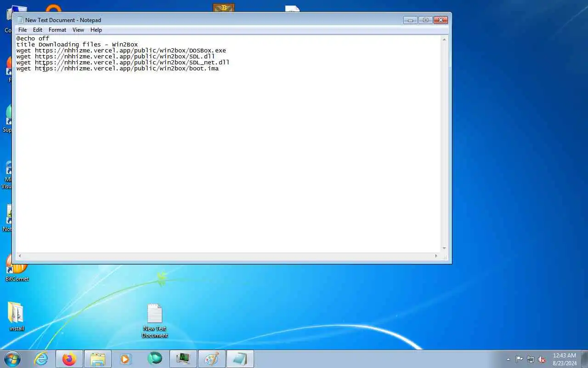Click the horizontal scrollbar right arrow

[x=436, y=256]
